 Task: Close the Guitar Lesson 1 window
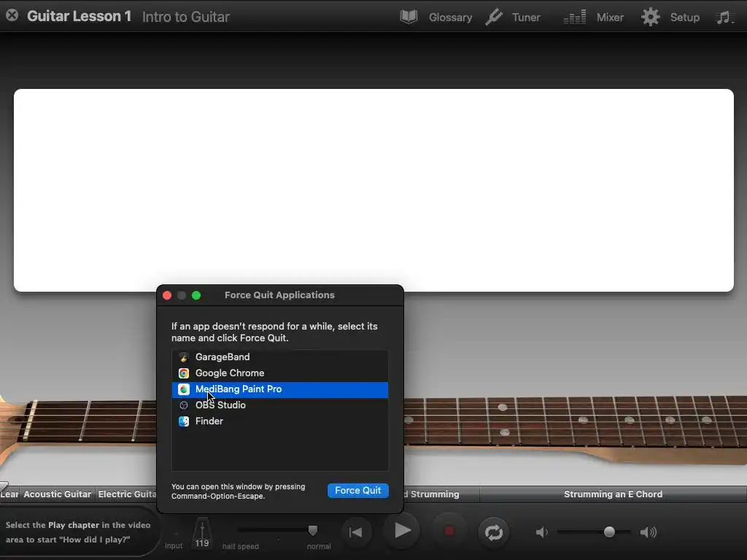pyautogui.click(x=12, y=15)
